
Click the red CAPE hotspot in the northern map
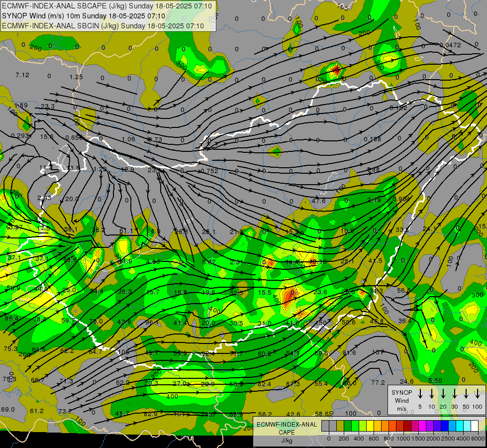336,70
